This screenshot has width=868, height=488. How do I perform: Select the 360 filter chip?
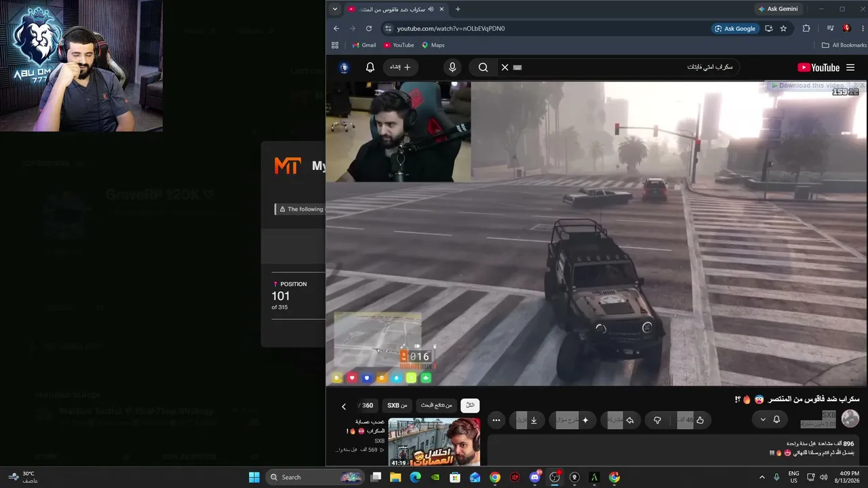tap(368, 405)
